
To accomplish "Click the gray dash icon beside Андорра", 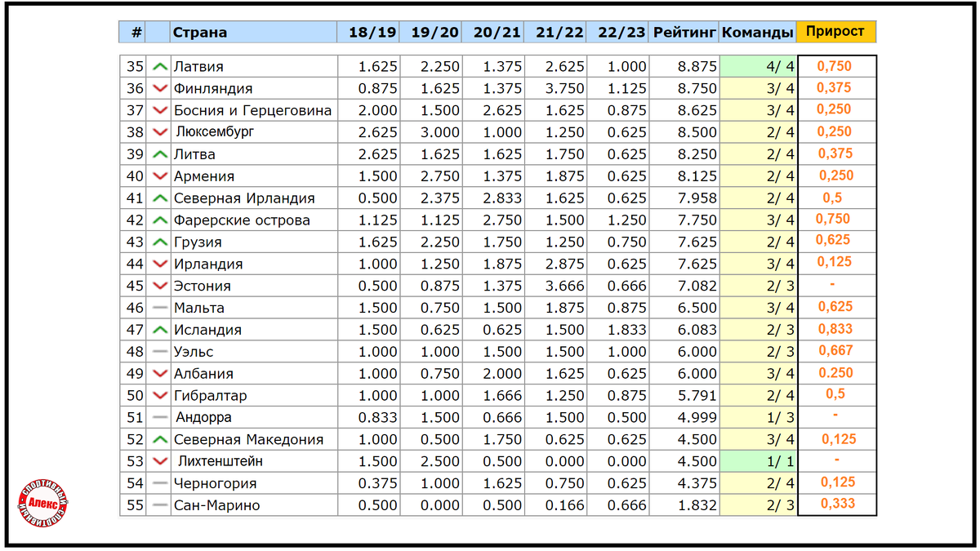I will (160, 418).
